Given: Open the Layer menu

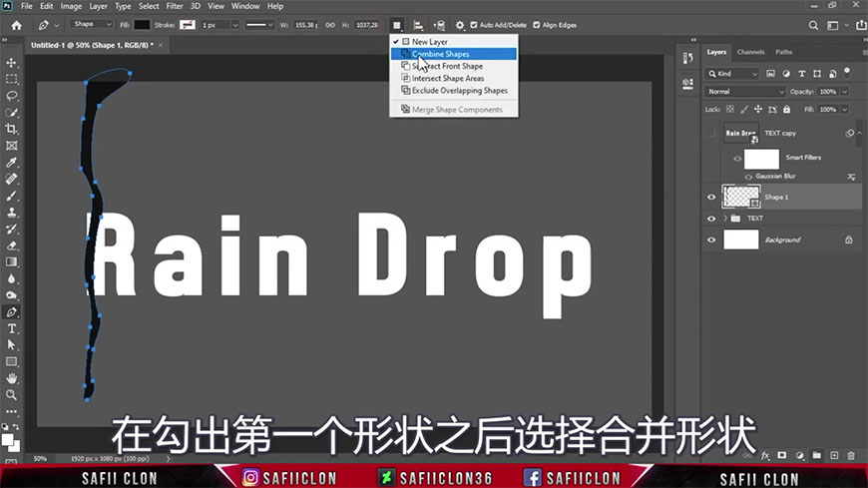Looking at the screenshot, I should (98, 6).
